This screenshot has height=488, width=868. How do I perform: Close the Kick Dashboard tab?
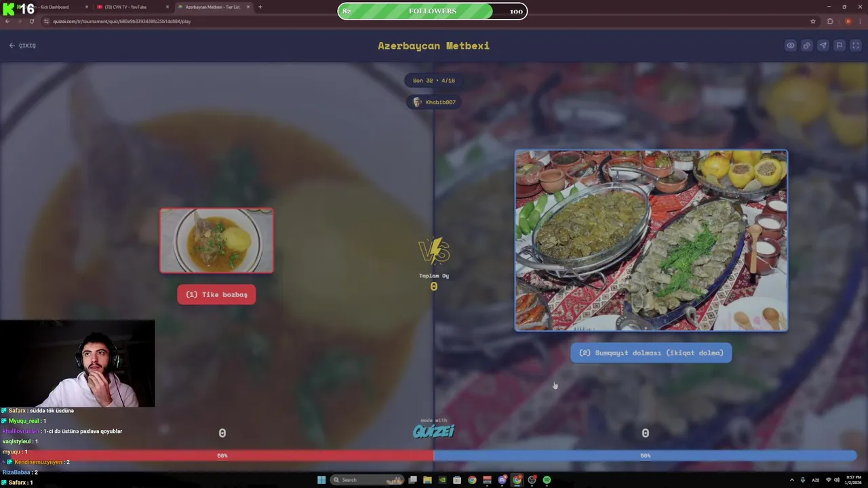[86, 7]
